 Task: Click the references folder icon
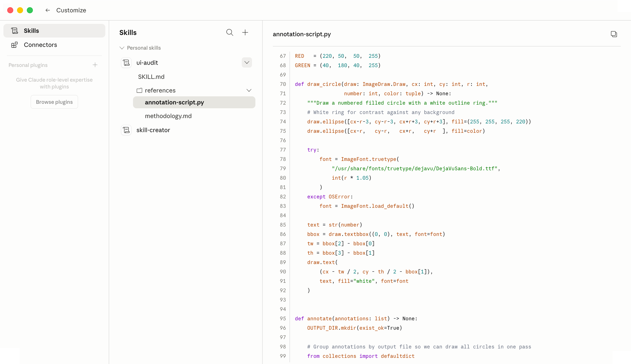(x=139, y=90)
